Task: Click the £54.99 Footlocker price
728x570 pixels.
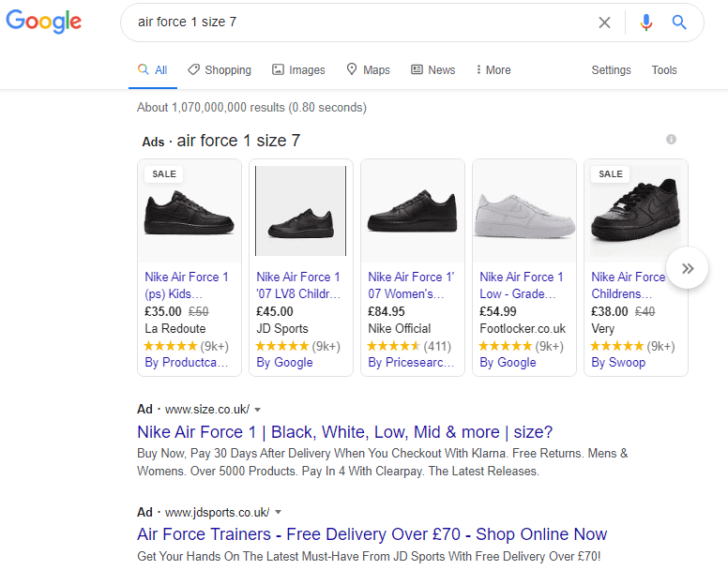Action: (x=498, y=311)
